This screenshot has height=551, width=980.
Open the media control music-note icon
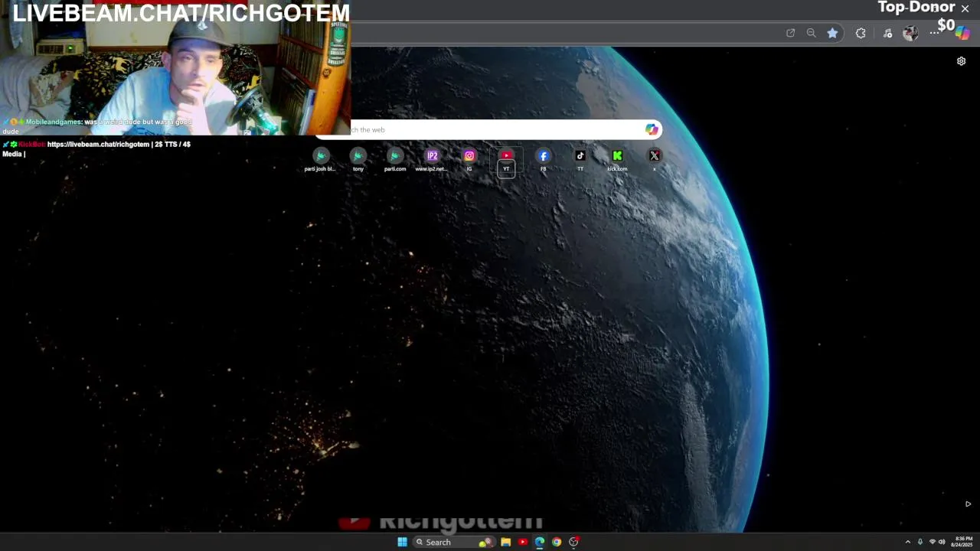coord(887,33)
